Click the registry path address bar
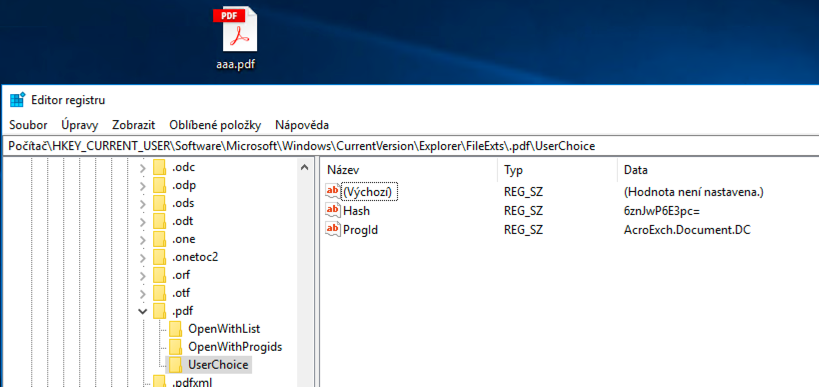The height and width of the screenshot is (387, 819). click(410, 146)
